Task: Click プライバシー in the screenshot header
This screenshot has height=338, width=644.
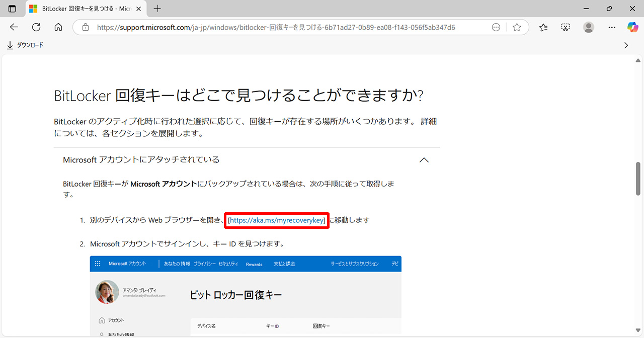Action: (204, 264)
